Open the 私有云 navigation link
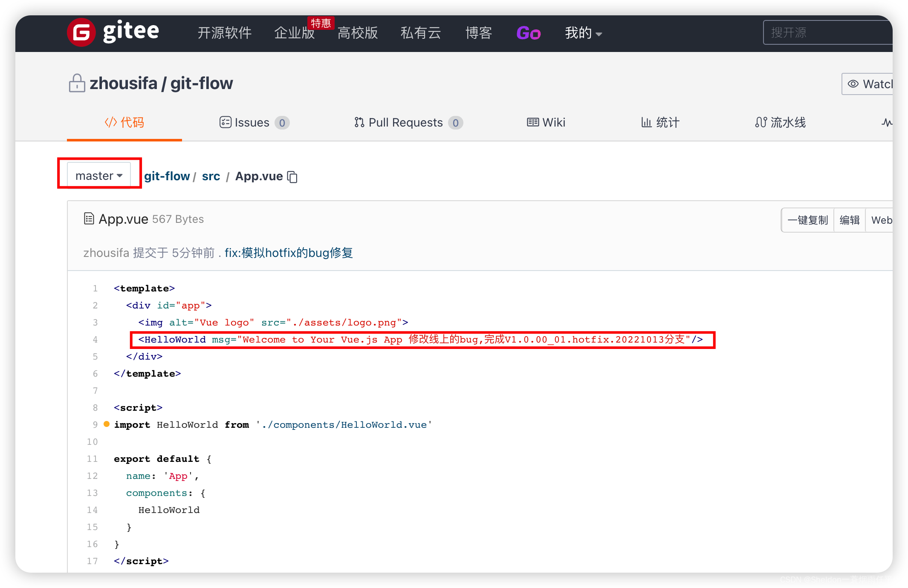 pyautogui.click(x=421, y=33)
